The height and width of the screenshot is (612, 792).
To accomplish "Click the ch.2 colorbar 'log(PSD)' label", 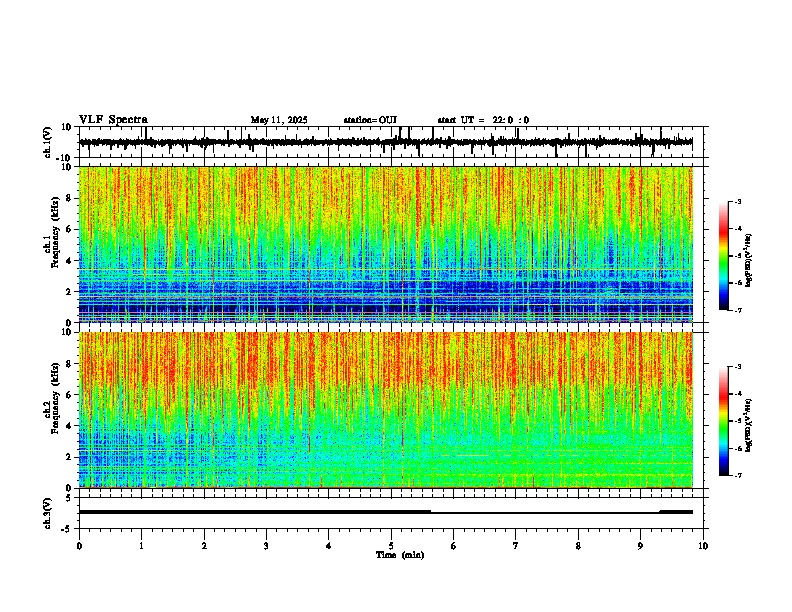I will click(749, 426).
